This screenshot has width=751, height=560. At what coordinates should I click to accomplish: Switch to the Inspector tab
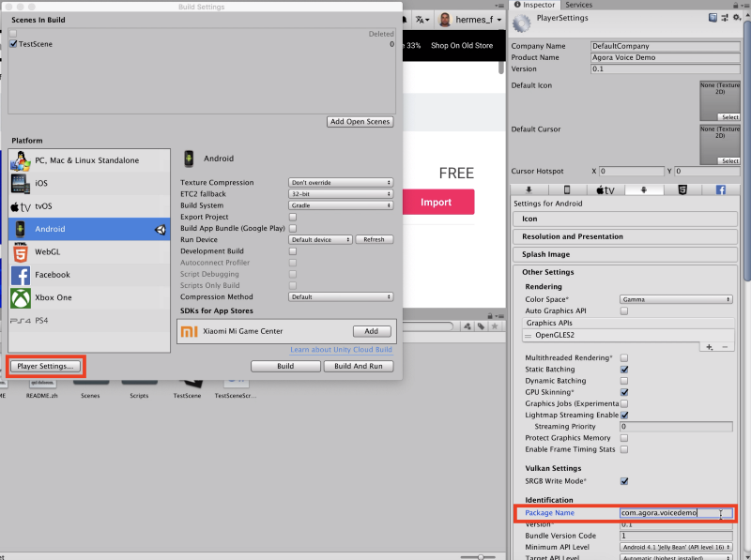(x=534, y=5)
